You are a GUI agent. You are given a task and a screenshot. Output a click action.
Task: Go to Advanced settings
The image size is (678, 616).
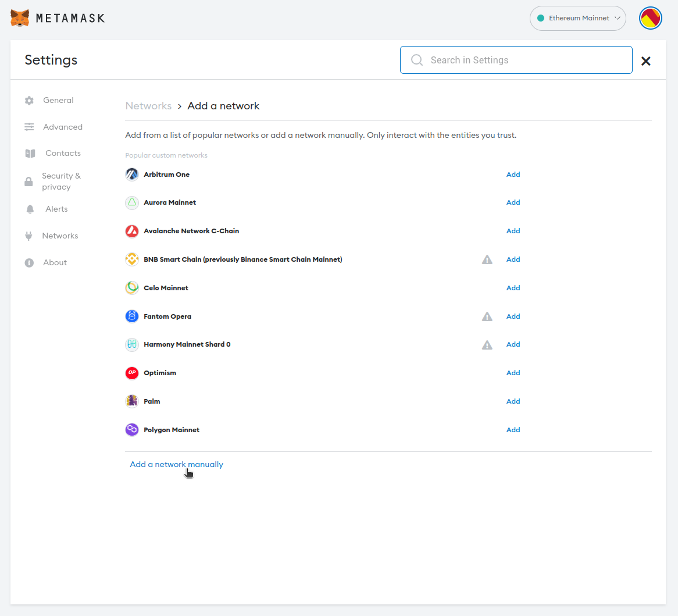(62, 127)
